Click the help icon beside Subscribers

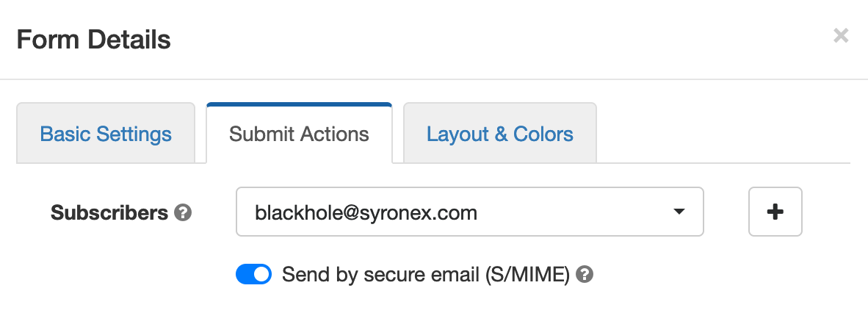pos(183,213)
